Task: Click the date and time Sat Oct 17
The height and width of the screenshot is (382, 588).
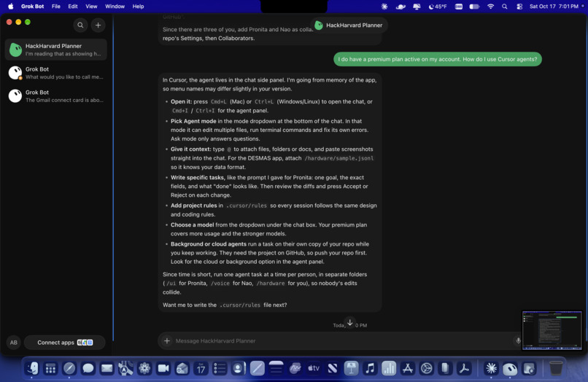Action: click(x=554, y=7)
